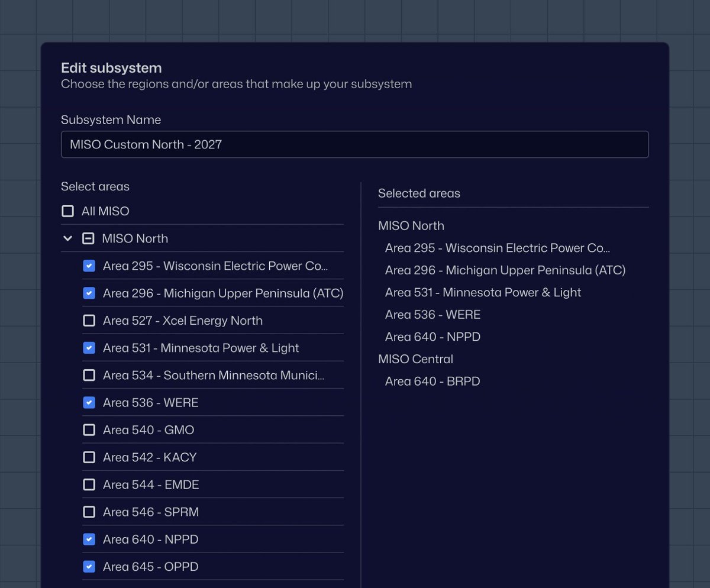Click Area 544 - EMDE label
This screenshot has height=588, width=710.
coord(151,484)
